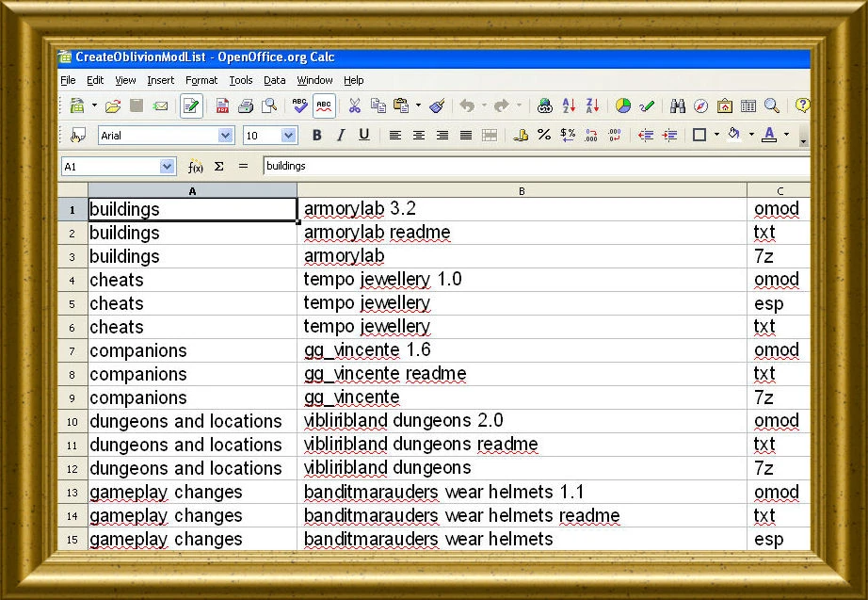Delete a decimal place
The image size is (868, 600).
pyautogui.click(x=615, y=136)
